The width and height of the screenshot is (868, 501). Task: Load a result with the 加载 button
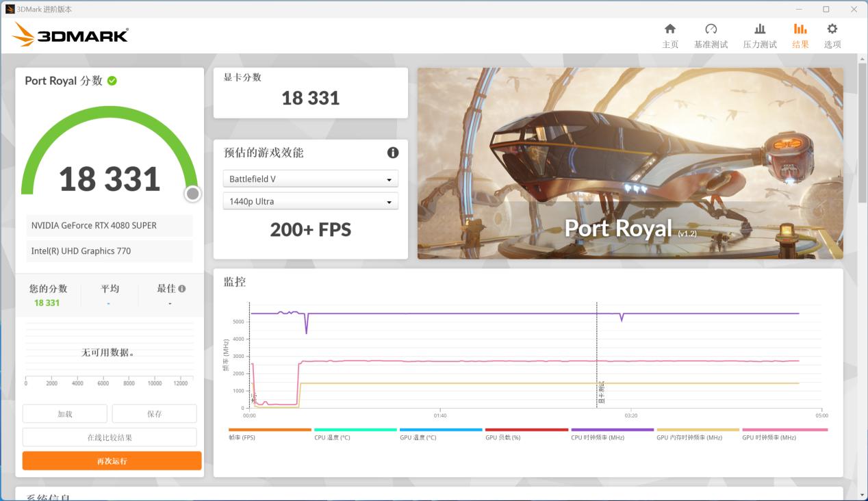click(x=64, y=413)
